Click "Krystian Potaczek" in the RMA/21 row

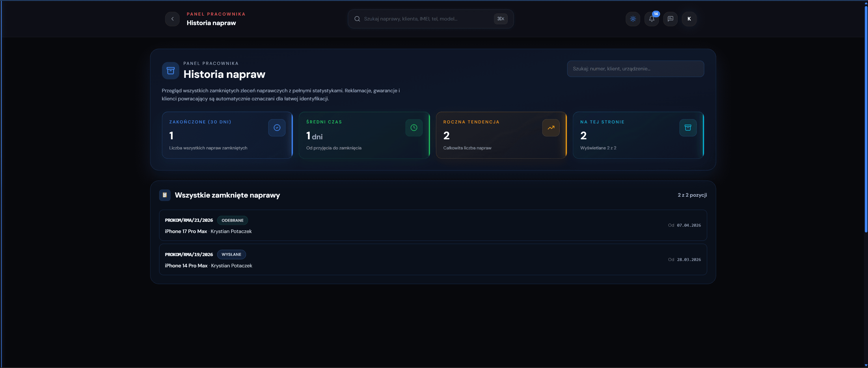click(231, 231)
